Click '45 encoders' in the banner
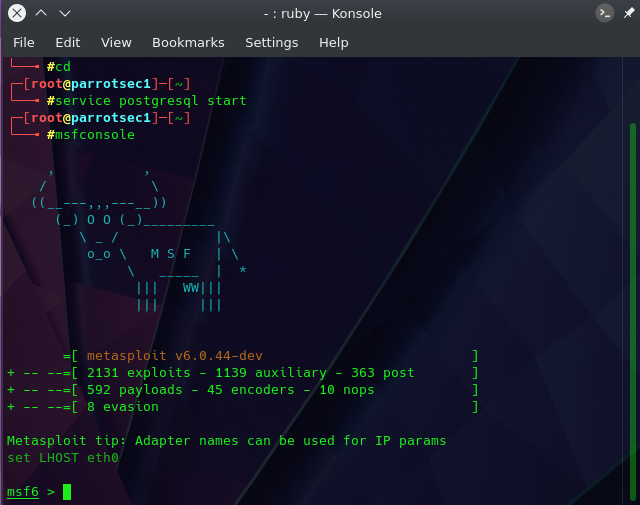Screen dimensions: 640x505 (251, 389)
